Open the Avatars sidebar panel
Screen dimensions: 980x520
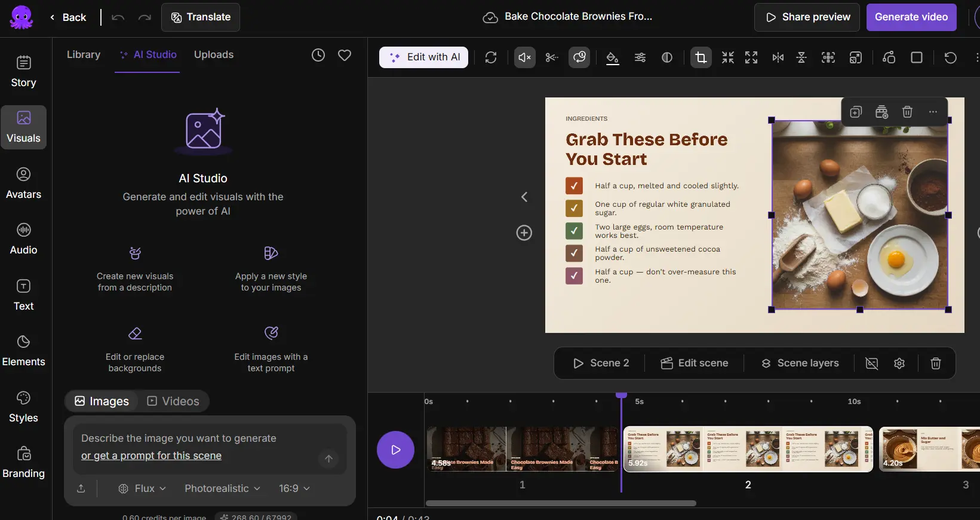click(23, 183)
